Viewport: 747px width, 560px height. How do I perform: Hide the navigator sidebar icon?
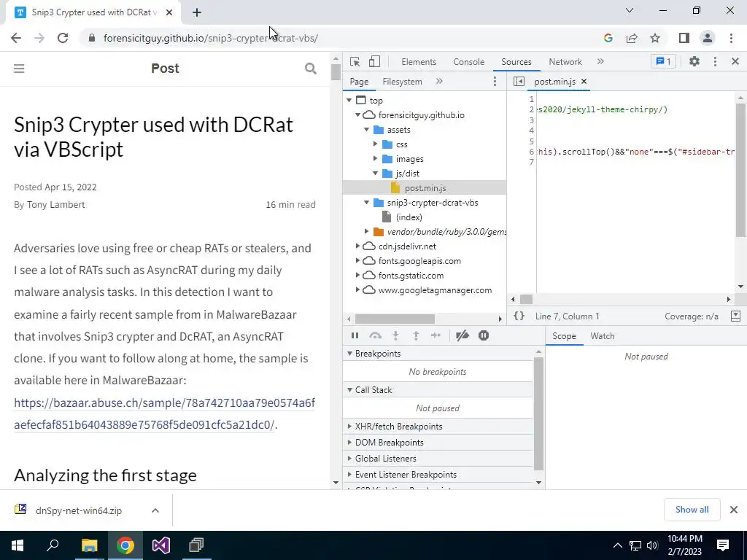click(519, 82)
